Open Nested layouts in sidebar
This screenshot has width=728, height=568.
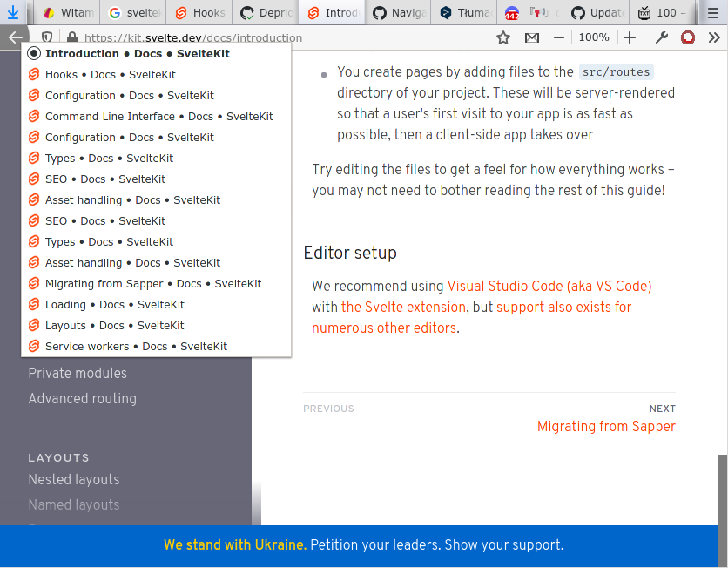click(74, 479)
